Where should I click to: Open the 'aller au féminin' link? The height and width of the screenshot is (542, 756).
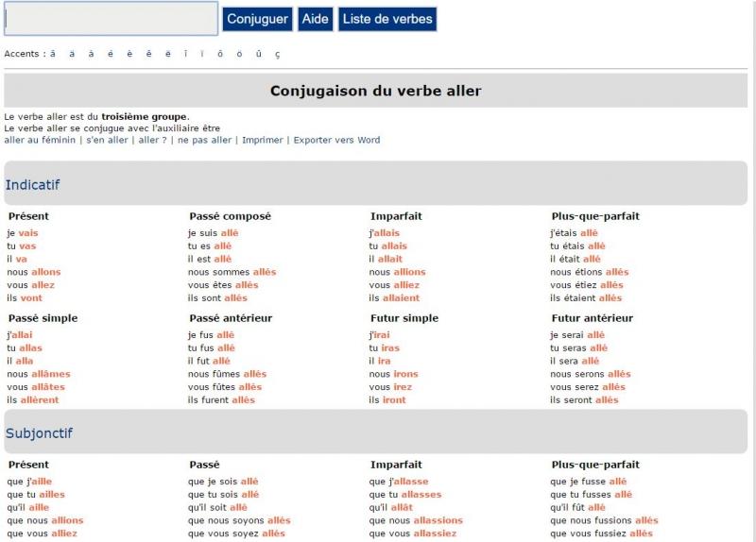[39, 140]
